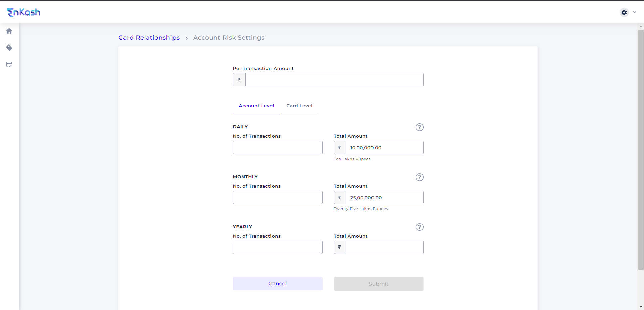
Task: Go to Card Relationships breadcrumb link
Action: coord(149,38)
